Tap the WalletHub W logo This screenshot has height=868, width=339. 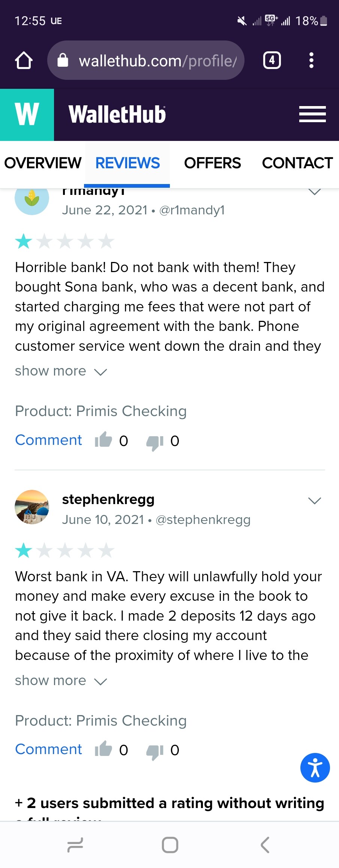[x=27, y=115]
